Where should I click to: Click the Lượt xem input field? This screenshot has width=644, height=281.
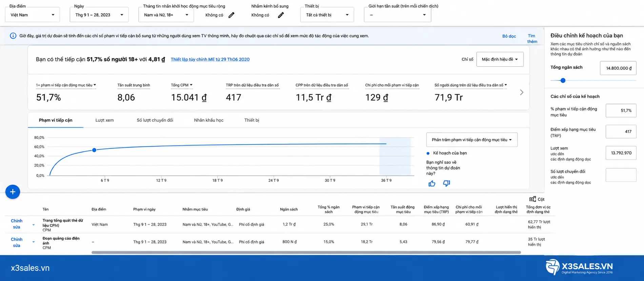point(621,153)
